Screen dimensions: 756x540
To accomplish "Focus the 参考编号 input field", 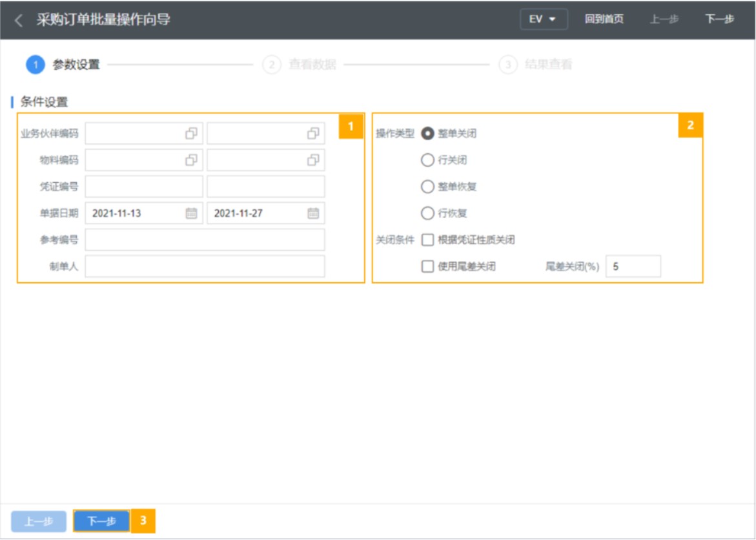I will click(x=205, y=240).
